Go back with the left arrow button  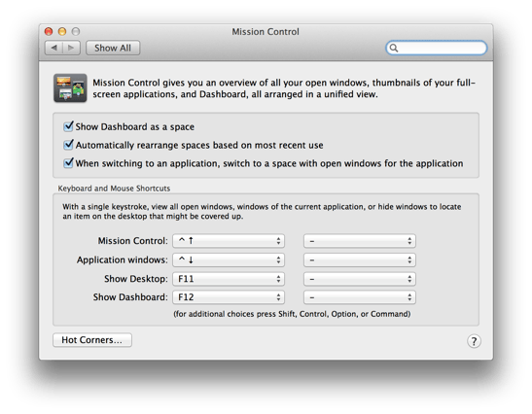click(x=53, y=48)
